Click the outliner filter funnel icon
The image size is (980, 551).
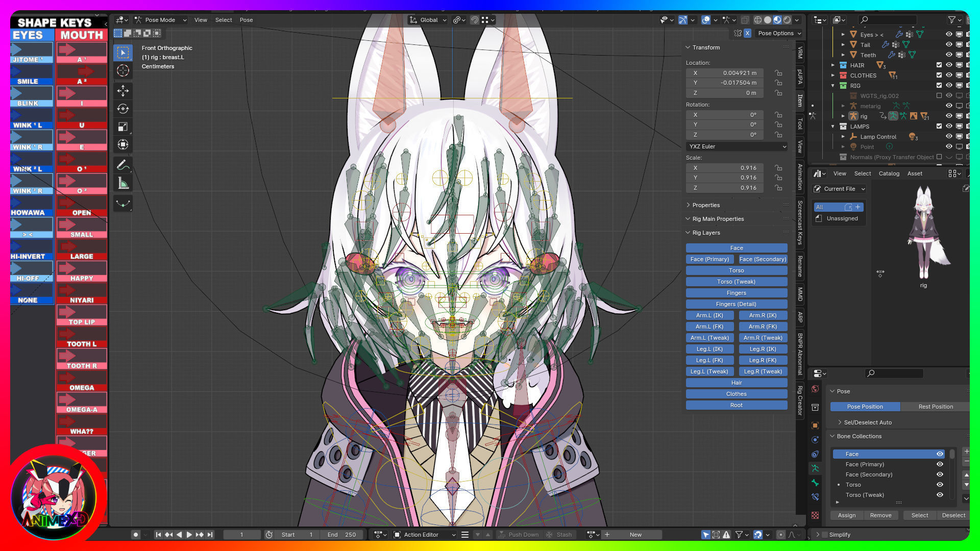pos(952,20)
